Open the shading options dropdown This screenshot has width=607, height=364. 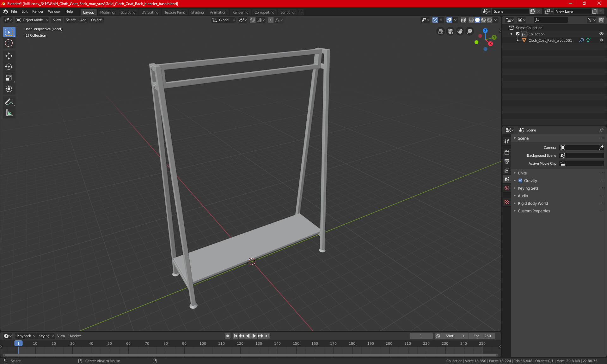pyautogui.click(x=495, y=20)
